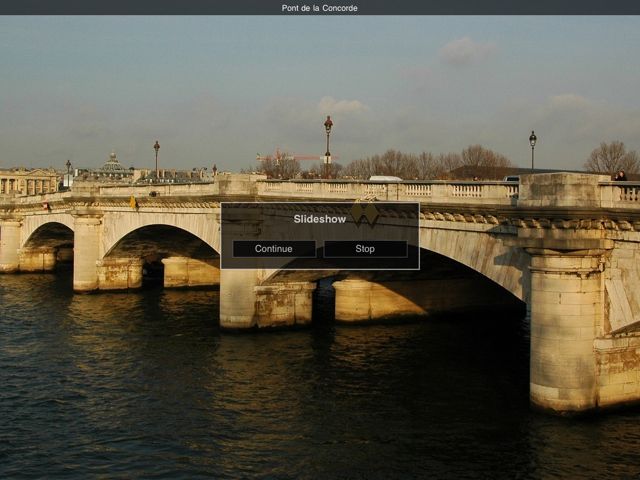
Task: Select the 'Pont de la Concorde' title text
Action: tap(320, 8)
